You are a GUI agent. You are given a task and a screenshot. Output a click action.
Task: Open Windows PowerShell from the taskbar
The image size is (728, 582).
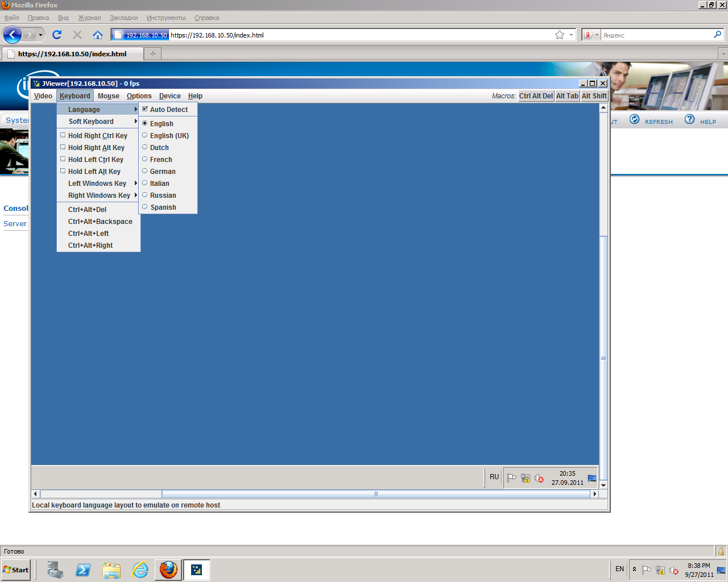[x=83, y=569]
